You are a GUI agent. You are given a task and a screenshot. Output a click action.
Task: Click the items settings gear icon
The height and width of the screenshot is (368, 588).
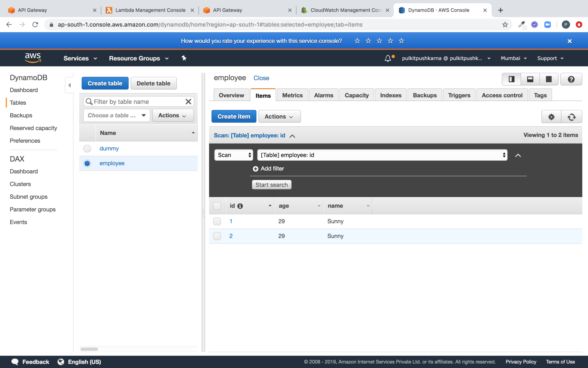(x=551, y=117)
